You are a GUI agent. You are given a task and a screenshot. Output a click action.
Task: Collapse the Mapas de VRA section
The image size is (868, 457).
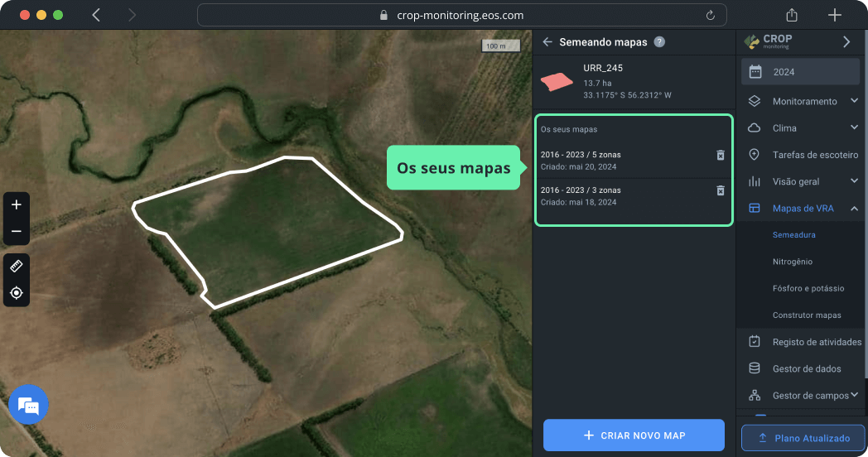[x=854, y=208]
